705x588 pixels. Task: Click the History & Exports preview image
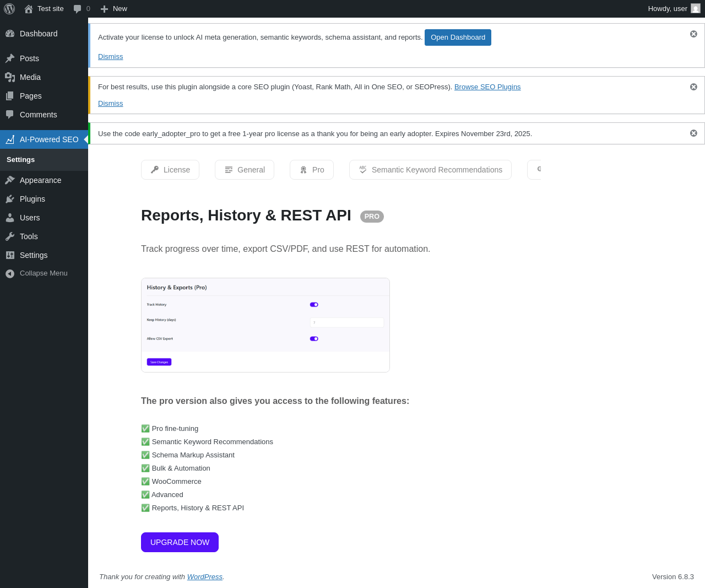[x=265, y=325]
